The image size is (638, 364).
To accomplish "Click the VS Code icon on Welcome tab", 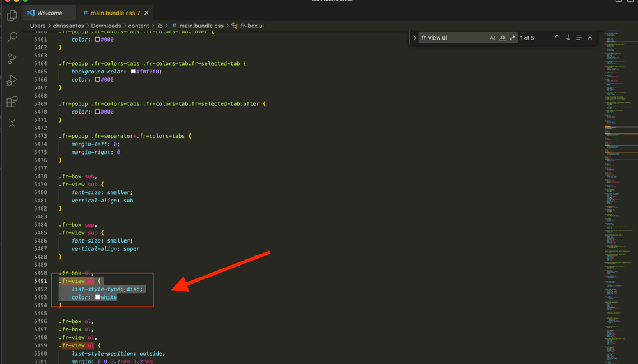I will pos(31,13).
